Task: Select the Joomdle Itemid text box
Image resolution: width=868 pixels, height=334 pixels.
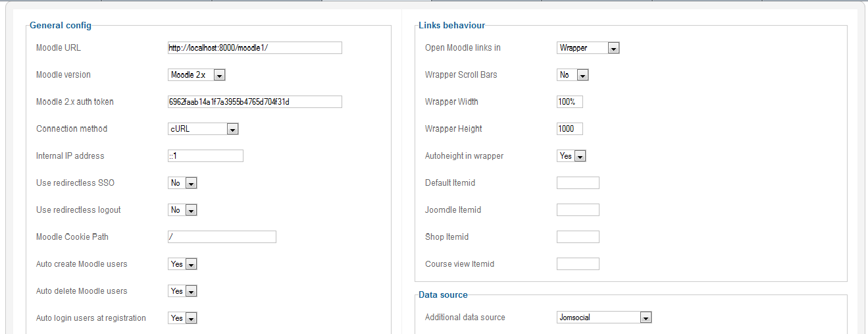Action: pyautogui.click(x=578, y=210)
